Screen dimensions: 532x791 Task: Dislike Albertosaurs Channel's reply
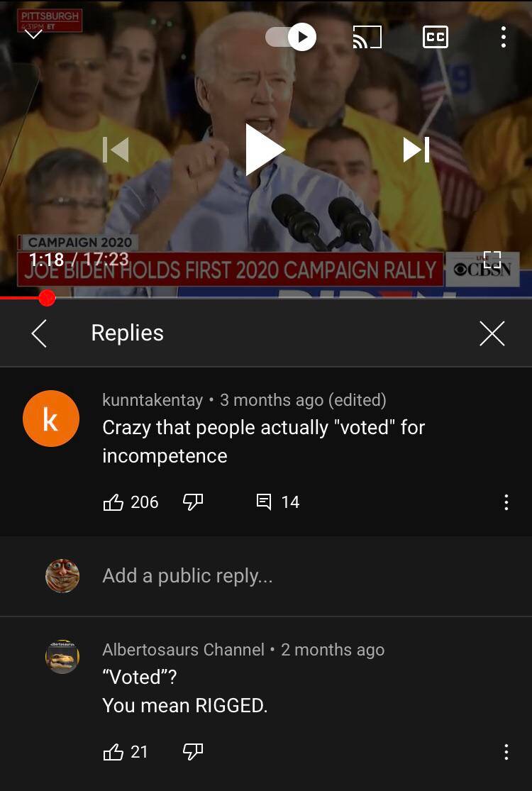193,752
